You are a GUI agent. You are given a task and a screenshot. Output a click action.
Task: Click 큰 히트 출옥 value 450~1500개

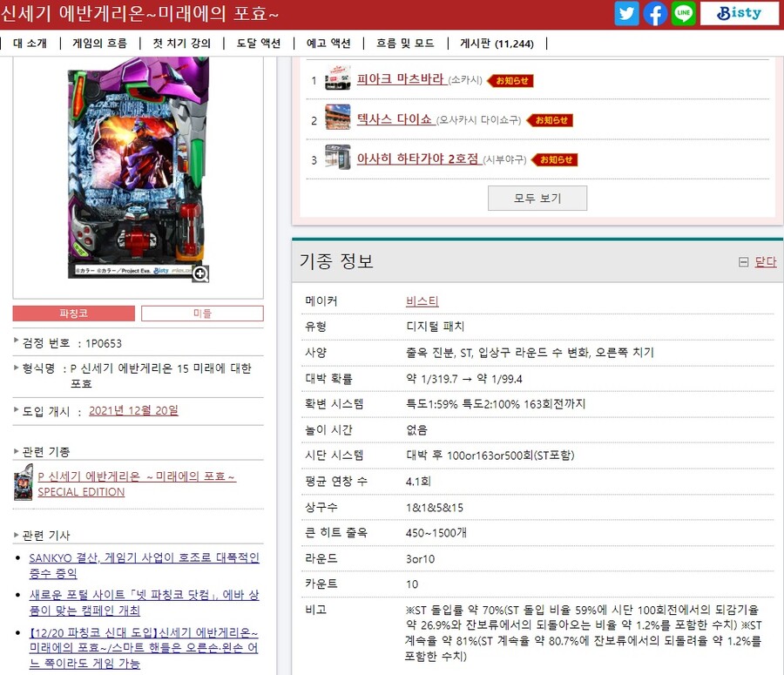point(436,533)
